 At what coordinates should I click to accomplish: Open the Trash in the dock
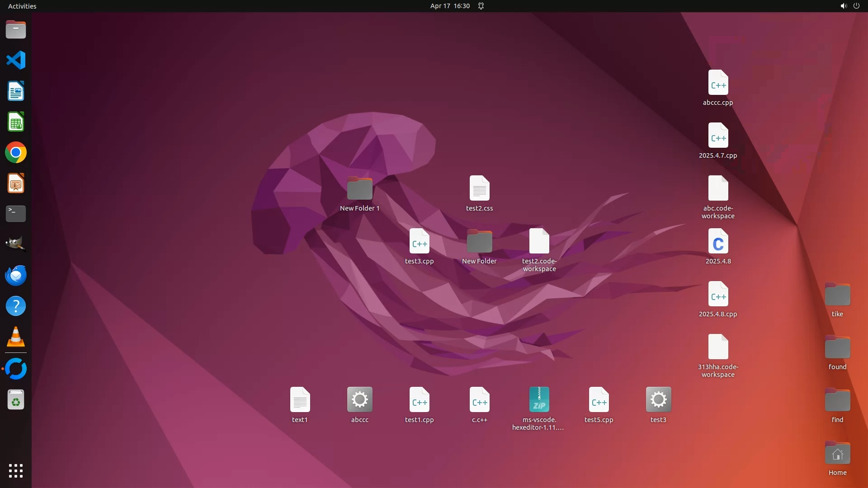(16, 400)
